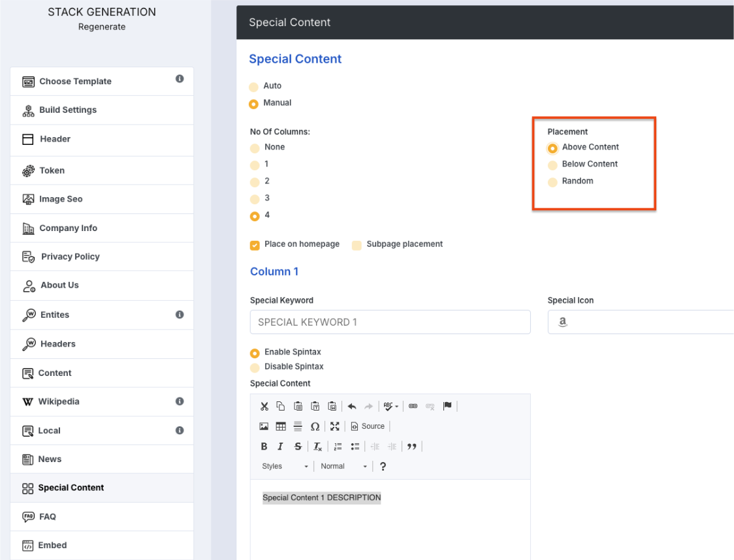Click the Copy icon in editor toolbar
This screenshot has width=734, height=560.
click(x=281, y=406)
